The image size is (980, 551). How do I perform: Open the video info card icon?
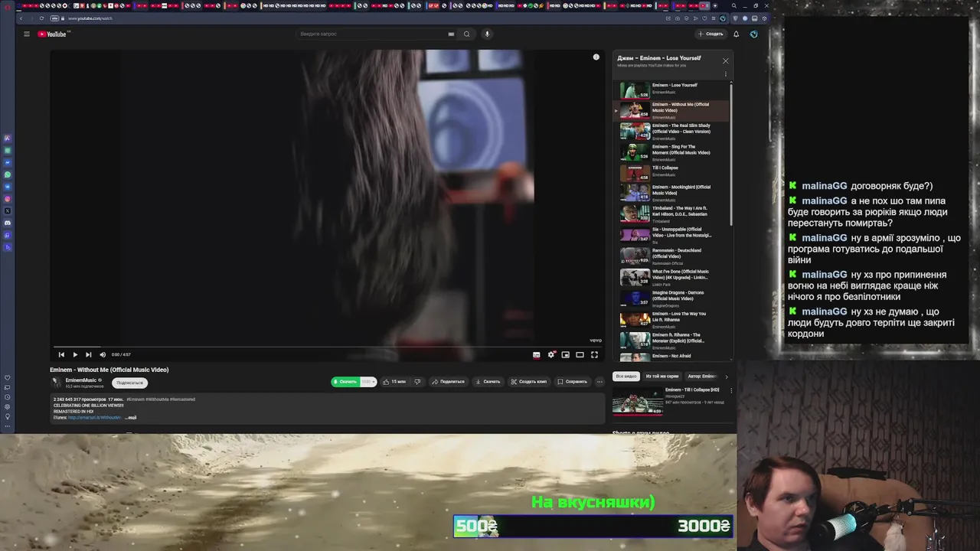[x=596, y=57]
